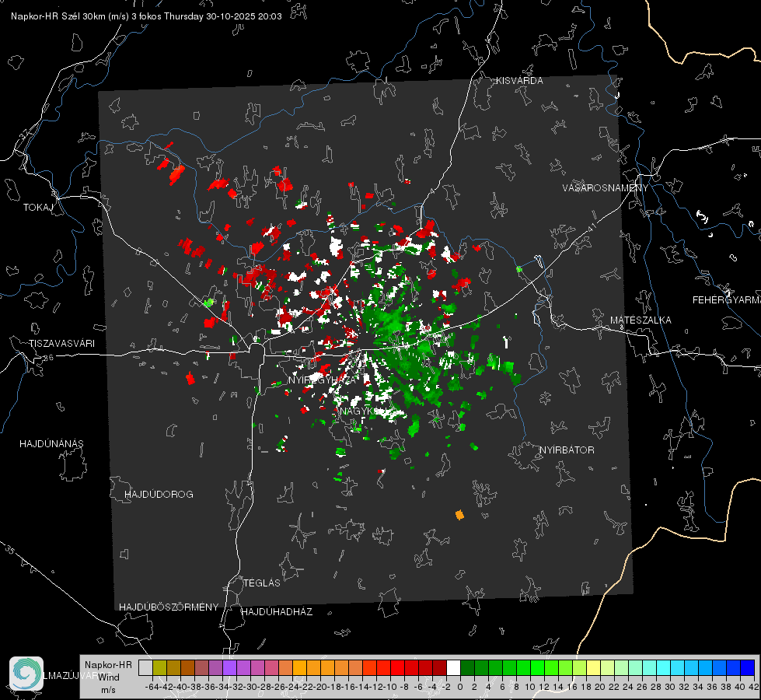Click the road number 35 marker
Viewport: 761px width, 700px height.
pos(10,551)
